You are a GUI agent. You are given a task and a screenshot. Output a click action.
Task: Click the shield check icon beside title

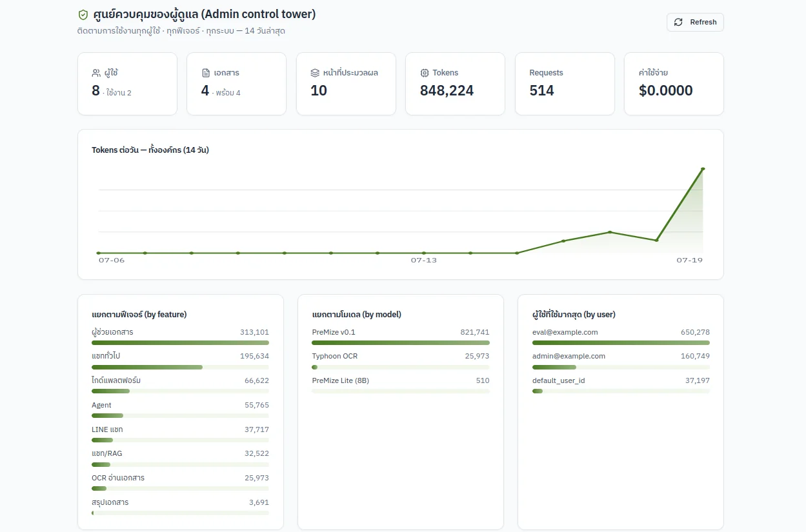pyautogui.click(x=83, y=14)
